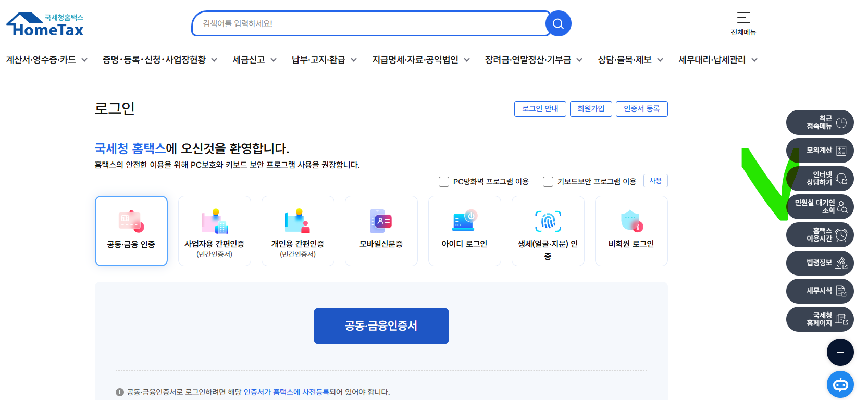The width and height of the screenshot is (868, 400).
Task: Open 인터넷 상담하기 in the side panel
Action: pyautogui.click(x=820, y=179)
